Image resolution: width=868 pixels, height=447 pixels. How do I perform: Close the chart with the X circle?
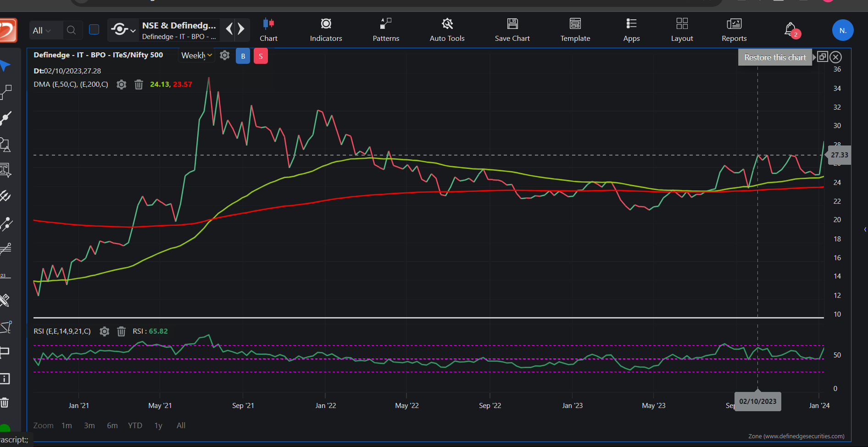point(836,57)
